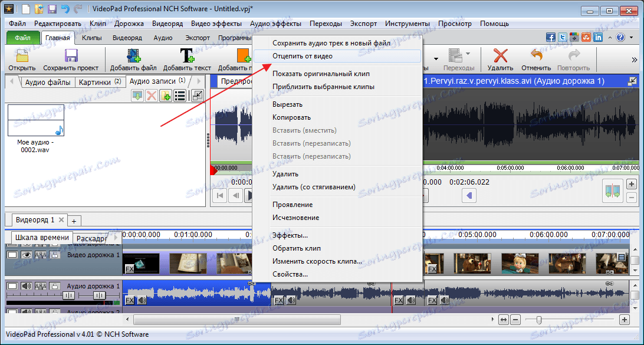Open the blue help question-mark icon
644x345 pixels.
coord(620,37)
